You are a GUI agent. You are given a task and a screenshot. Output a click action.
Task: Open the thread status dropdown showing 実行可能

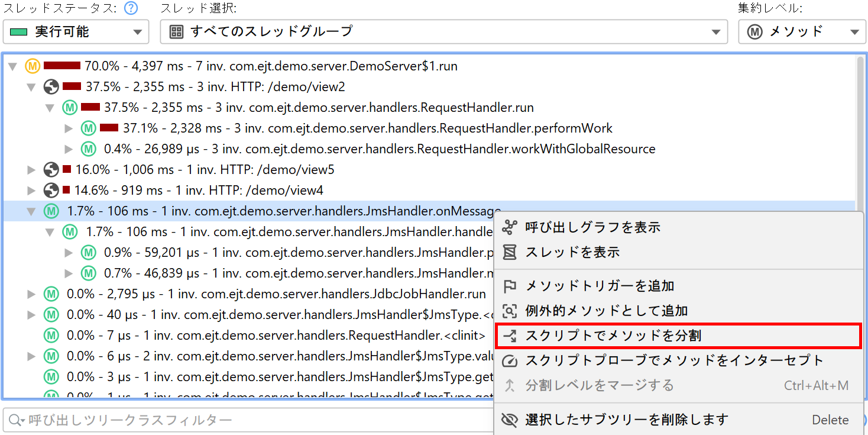pyautogui.click(x=76, y=32)
